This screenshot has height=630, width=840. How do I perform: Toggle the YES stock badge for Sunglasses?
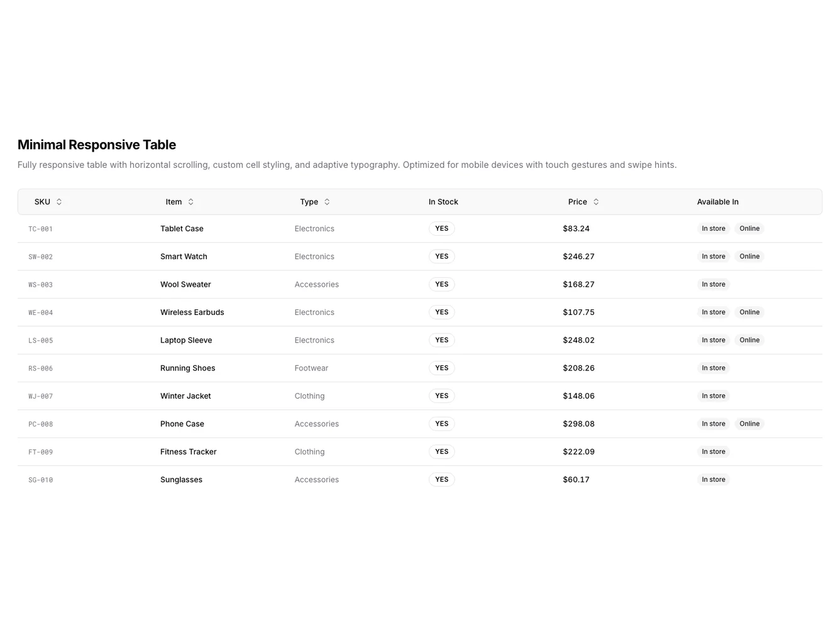[x=441, y=479]
